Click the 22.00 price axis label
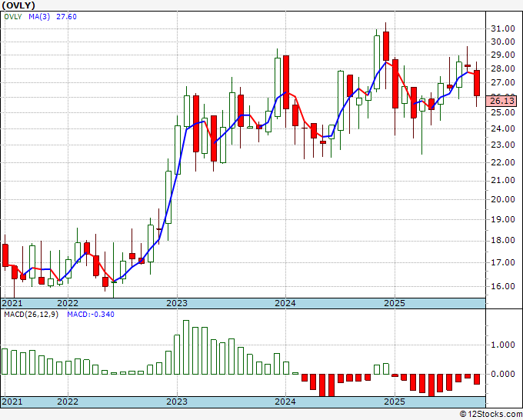The height and width of the screenshot is (420, 523). point(503,162)
